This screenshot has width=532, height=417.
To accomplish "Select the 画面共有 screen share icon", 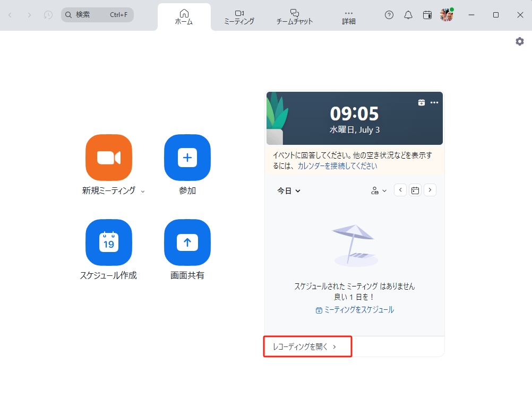I will coord(187,242).
